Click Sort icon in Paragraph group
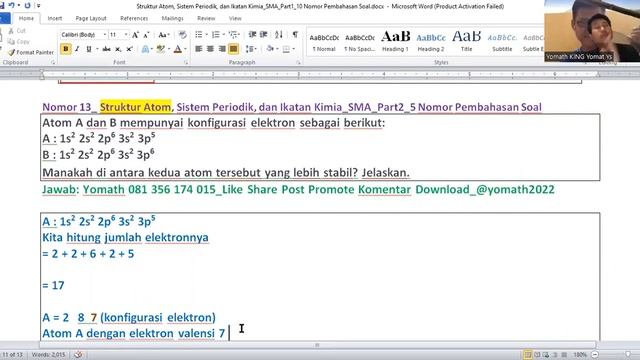This screenshot has height=360, width=640. coord(279,35)
